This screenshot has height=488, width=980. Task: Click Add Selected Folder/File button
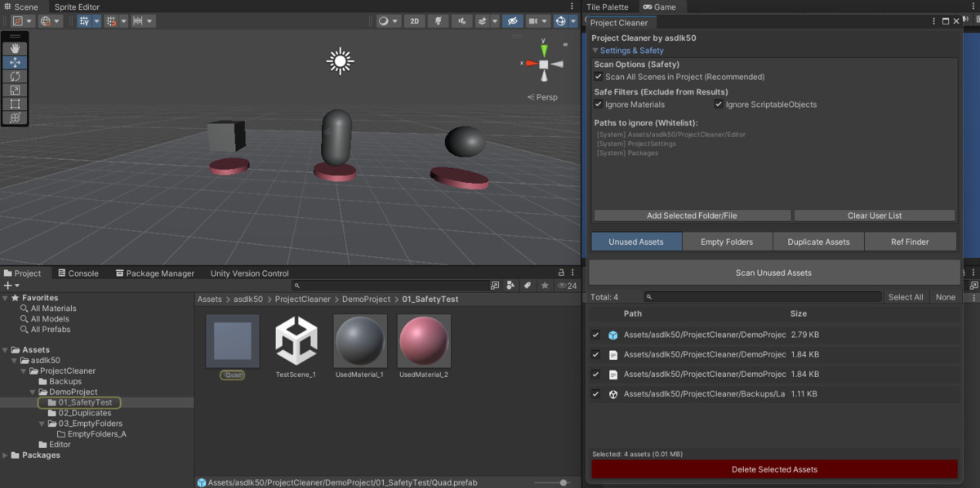[692, 215]
